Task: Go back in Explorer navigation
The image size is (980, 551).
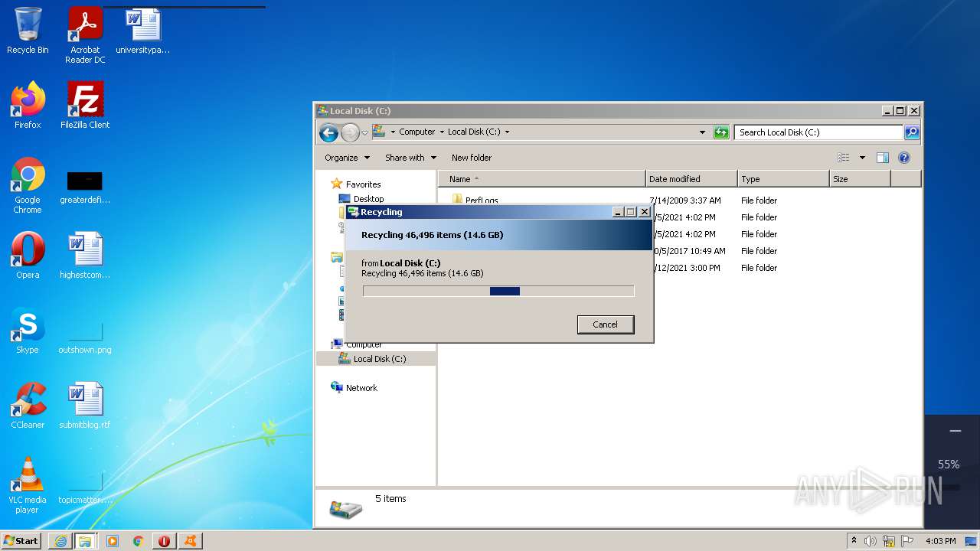Action: pos(329,132)
